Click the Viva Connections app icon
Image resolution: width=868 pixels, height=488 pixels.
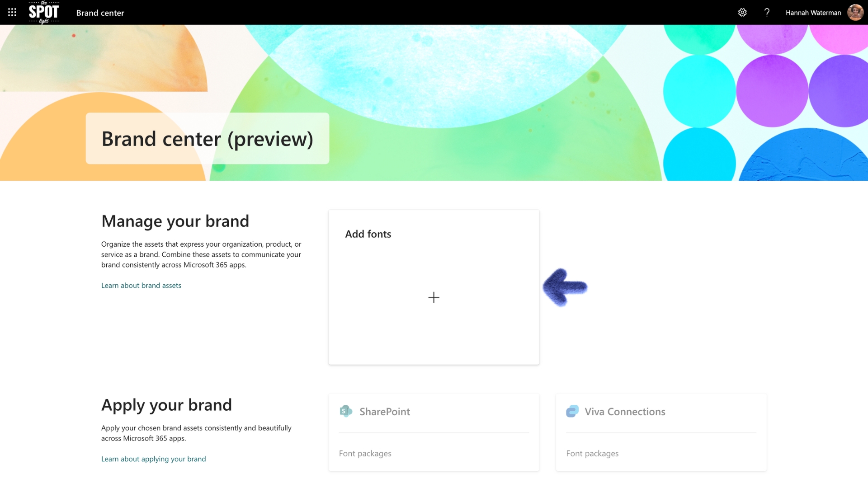[x=573, y=411]
